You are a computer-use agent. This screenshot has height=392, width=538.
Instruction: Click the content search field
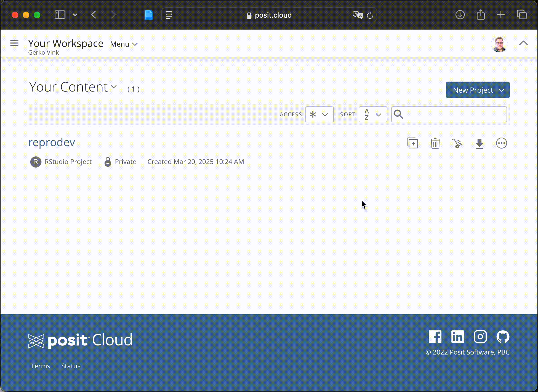tap(449, 114)
